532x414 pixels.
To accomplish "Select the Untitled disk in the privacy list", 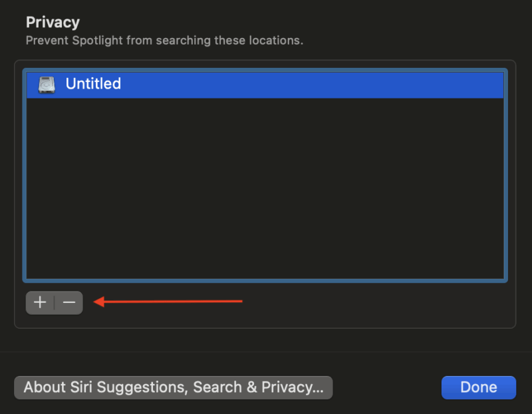I will (199, 84).
